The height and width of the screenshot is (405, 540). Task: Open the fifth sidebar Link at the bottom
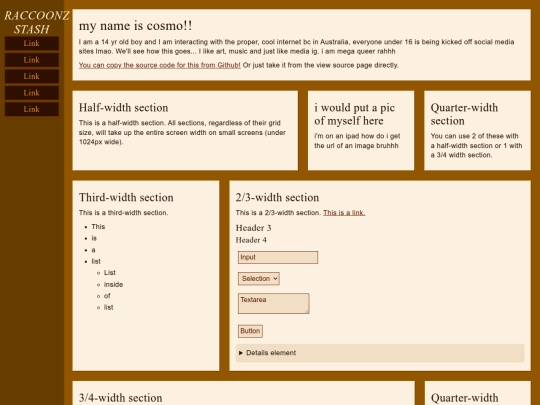click(32, 109)
